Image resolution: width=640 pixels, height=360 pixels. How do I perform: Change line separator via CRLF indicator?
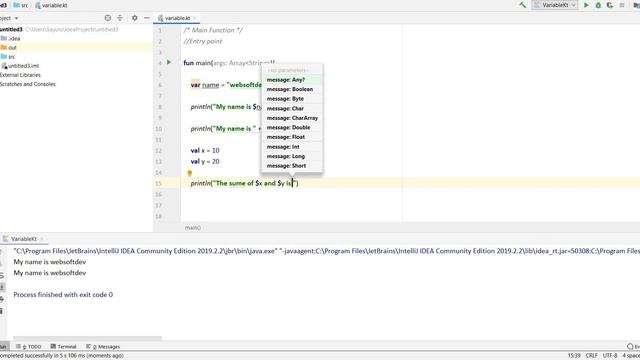tap(591, 356)
